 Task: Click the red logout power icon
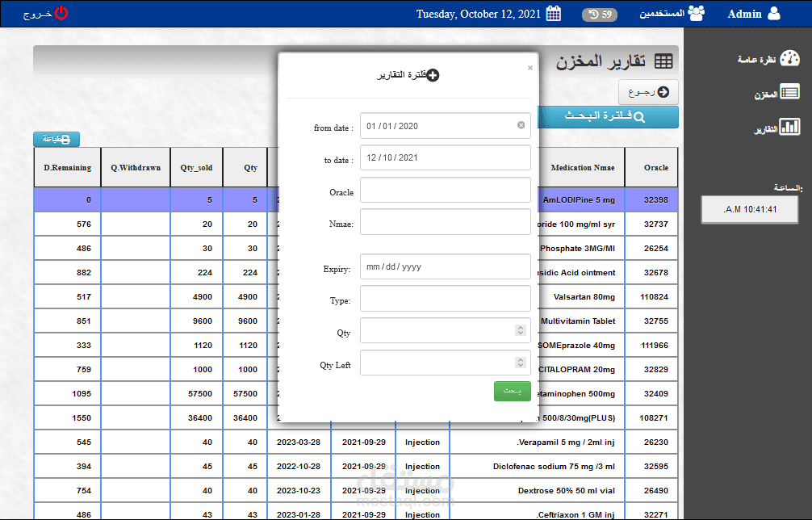61,13
